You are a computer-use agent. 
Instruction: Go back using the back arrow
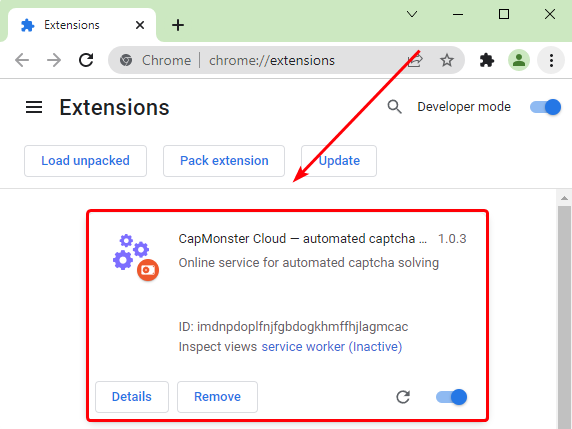22,60
